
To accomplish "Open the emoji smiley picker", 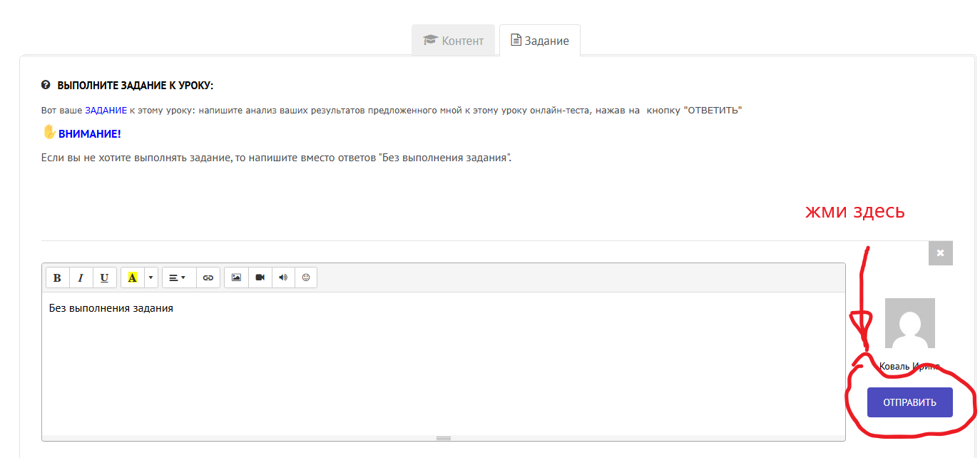I will 306,278.
